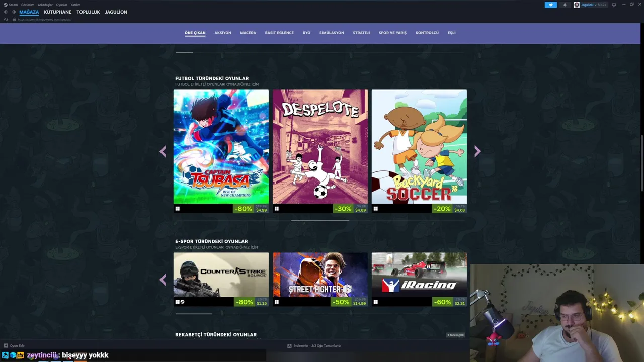Viewport: 644px width, 362px height.
Task: Click Backyard Soccer -20% discount price
Action: [449, 209]
